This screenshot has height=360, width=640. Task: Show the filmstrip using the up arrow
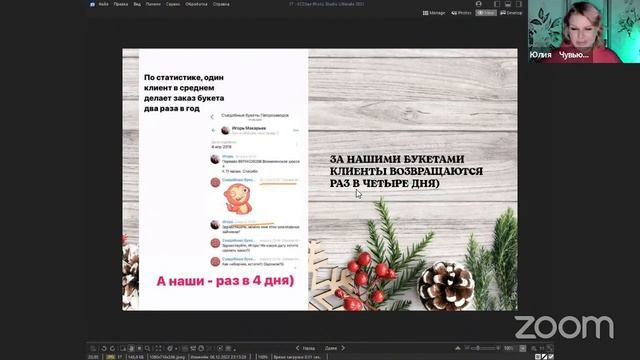pyautogui.click(x=458, y=348)
